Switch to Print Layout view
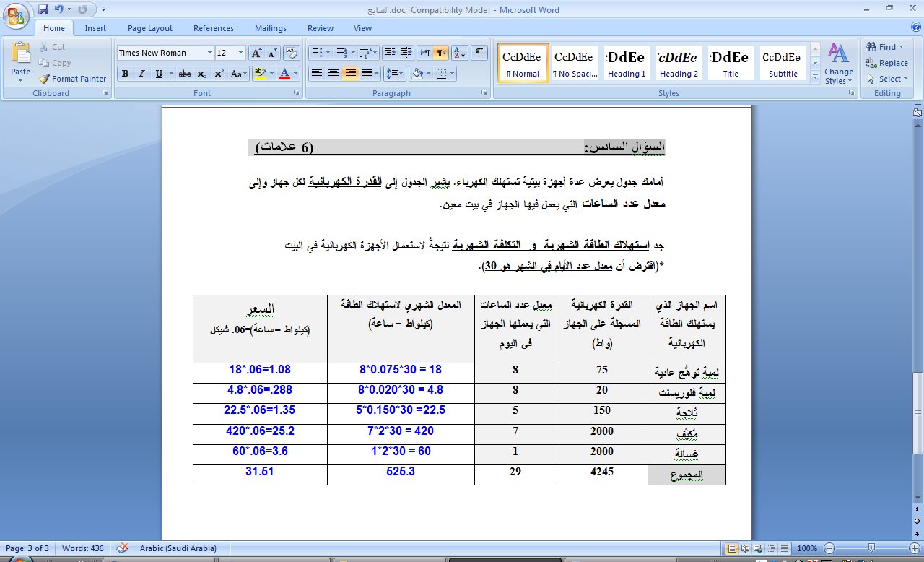 (x=732, y=548)
